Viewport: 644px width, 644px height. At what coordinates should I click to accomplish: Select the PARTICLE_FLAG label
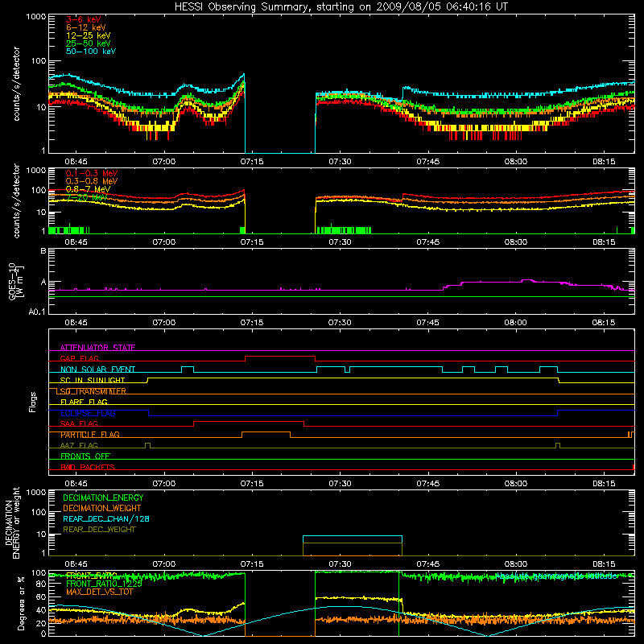point(90,434)
